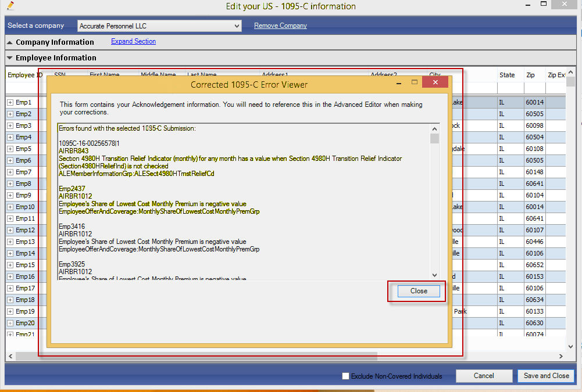Collapse the Employee Information section
This screenshot has height=392, width=582.
pos(10,58)
